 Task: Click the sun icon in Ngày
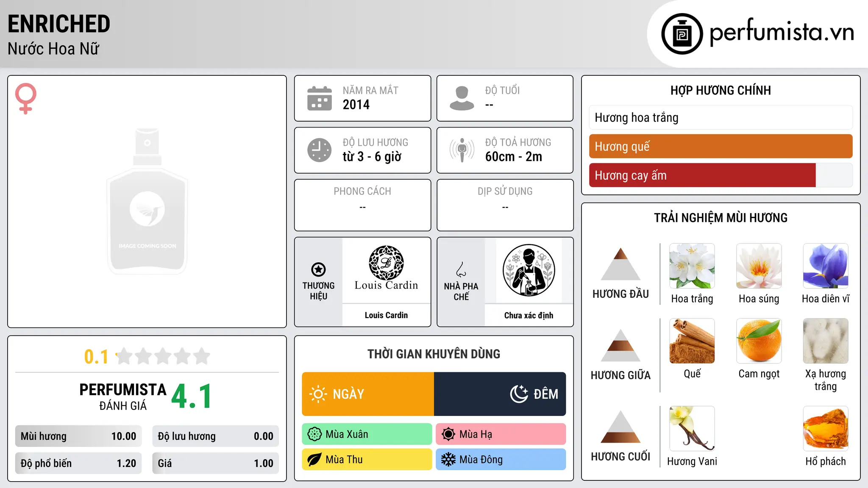point(318,394)
